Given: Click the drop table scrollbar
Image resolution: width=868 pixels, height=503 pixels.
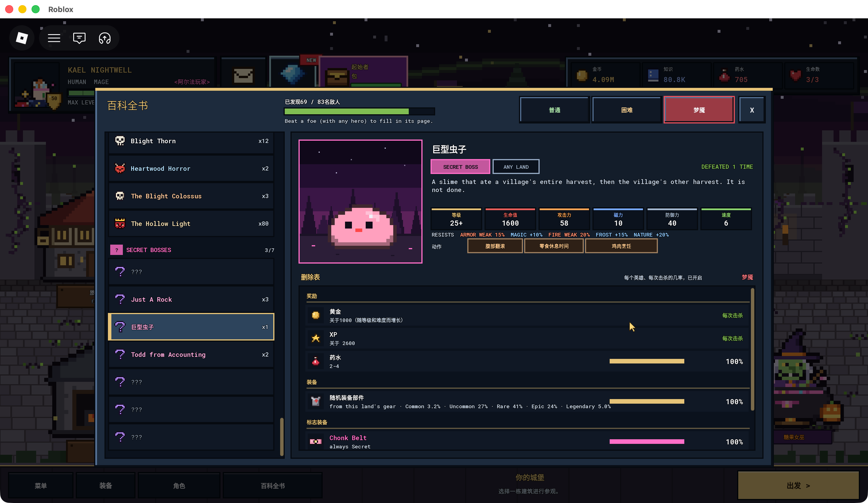Looking at the screenshot, I should 752,349.
